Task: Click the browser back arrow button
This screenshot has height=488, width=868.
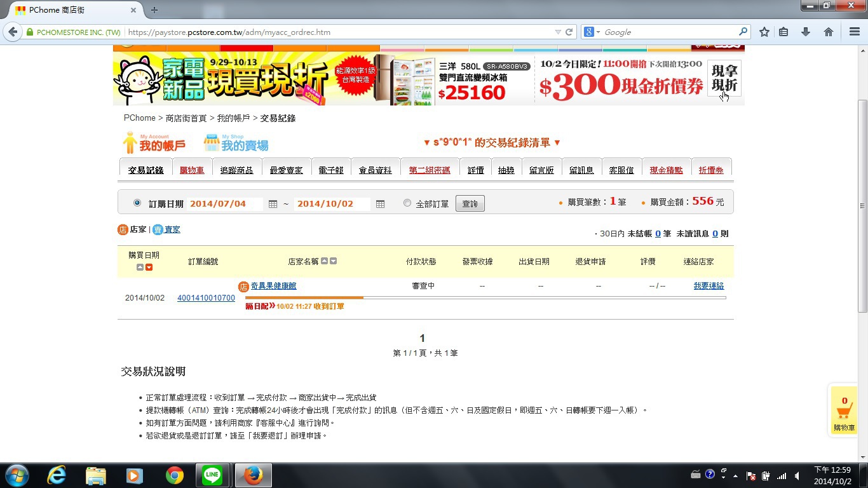Action: (13, 32)
